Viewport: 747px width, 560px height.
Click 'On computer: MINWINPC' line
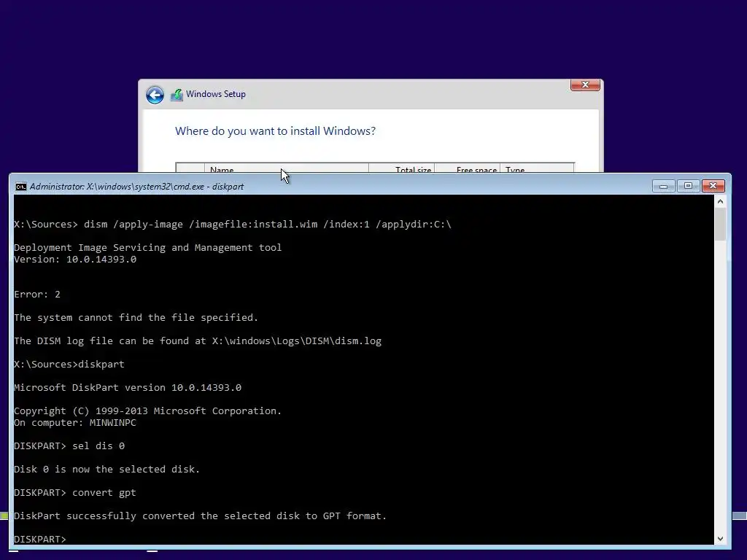pos(75,422)
